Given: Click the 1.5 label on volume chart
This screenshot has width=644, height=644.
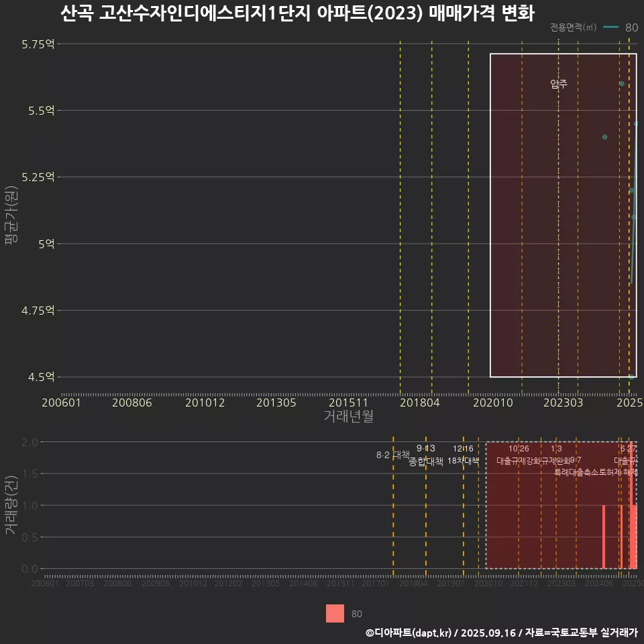Looking at the screenshot, I should (x=30, y=474).
